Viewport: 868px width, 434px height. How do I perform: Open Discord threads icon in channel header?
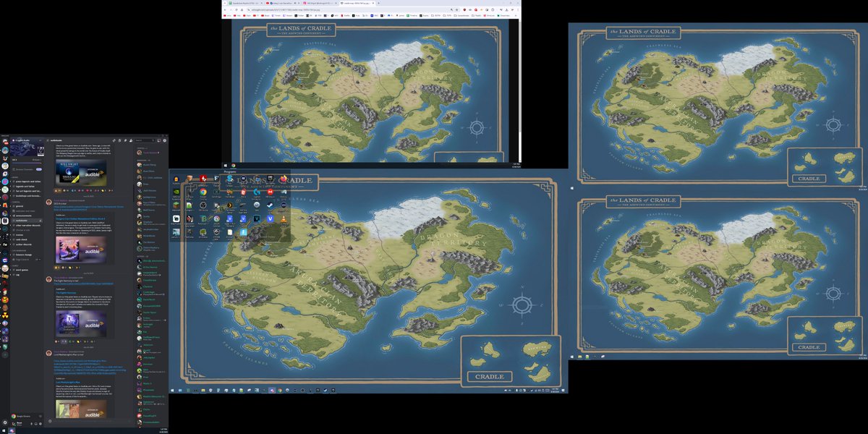pyautogui.click(x=114, y=140)
